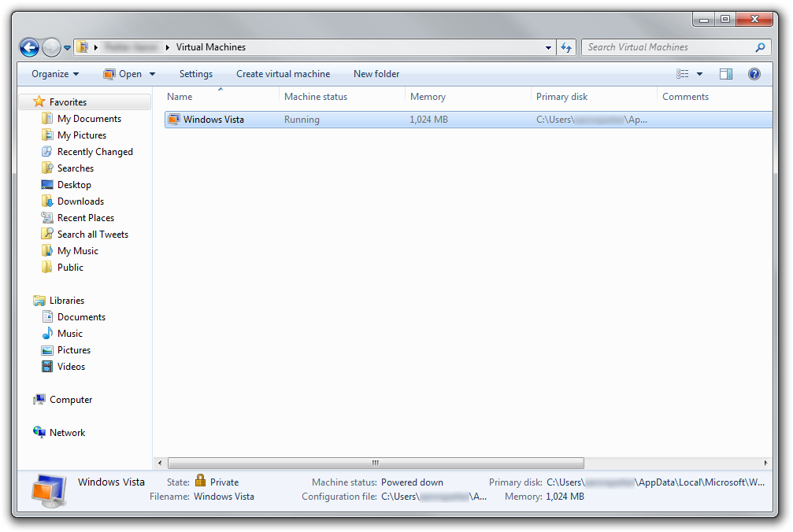
Task: Click New folder in the toolbar
Action: (376, 74)
